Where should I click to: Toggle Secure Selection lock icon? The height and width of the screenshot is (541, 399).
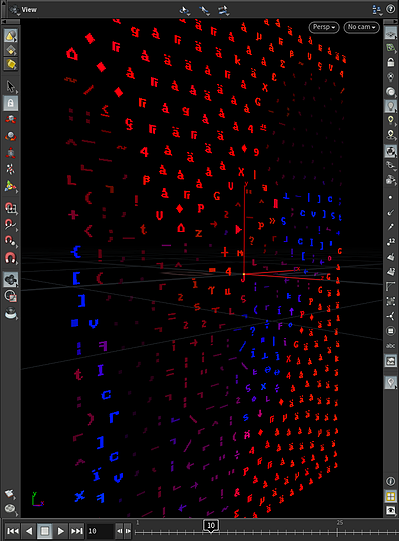(x=11, y=103)
